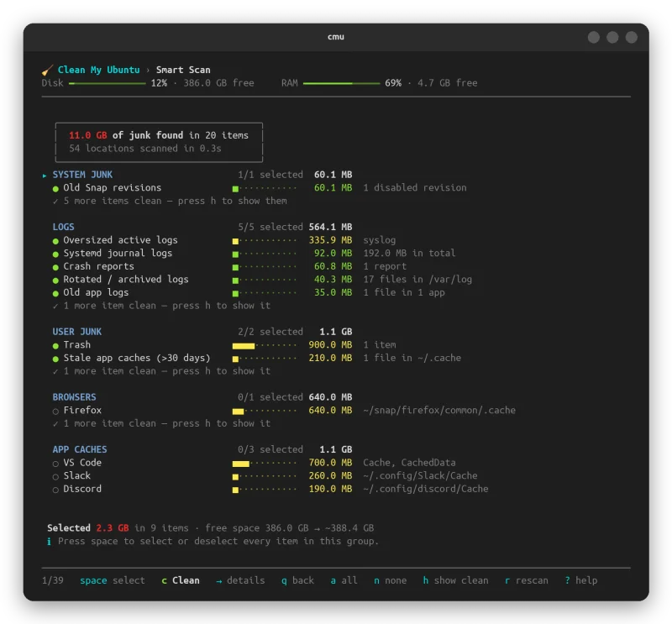Image resolution: width=672 pixels, height=624 pixels.
Task: Click the Clean My Ubuntu breadcrumb
Action: coord(98,70)
